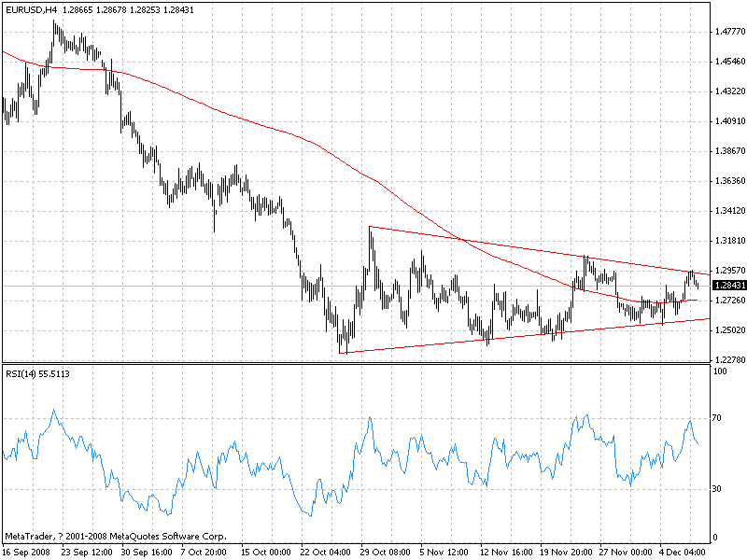Click the 7 Oct 20:00 time label
Screen dimensions: 747x560
204,553
